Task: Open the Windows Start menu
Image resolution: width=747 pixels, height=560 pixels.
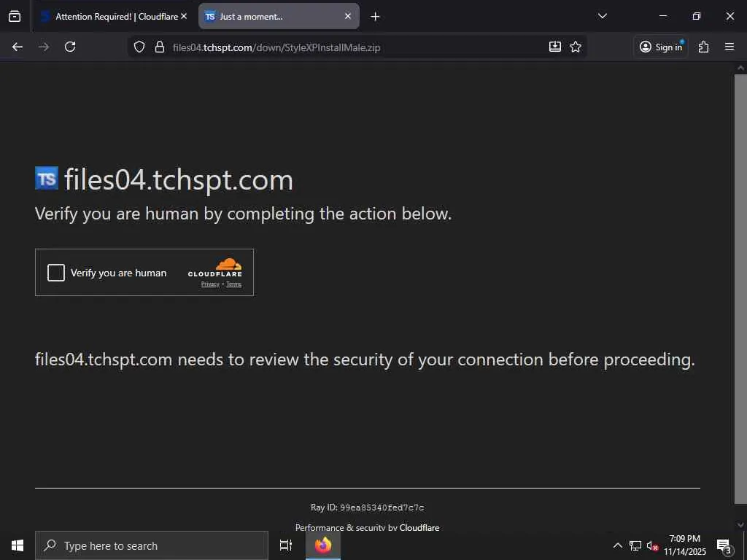Action: pos(18,545)
